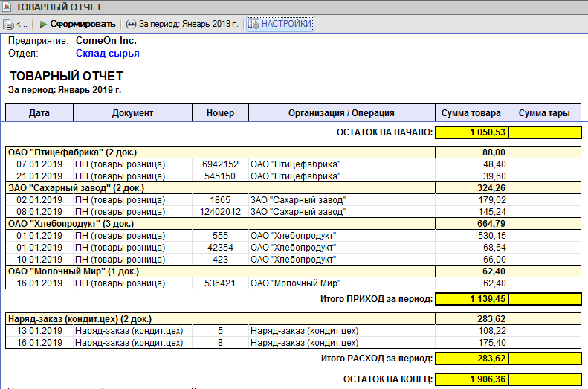Open document number 6942152 row
The image size is (588, 389).
tap(293, 164)
